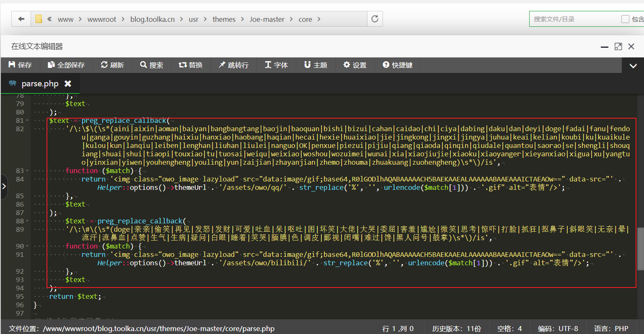
Task: Reload directory with refresh icon
Action: [375, 19]
